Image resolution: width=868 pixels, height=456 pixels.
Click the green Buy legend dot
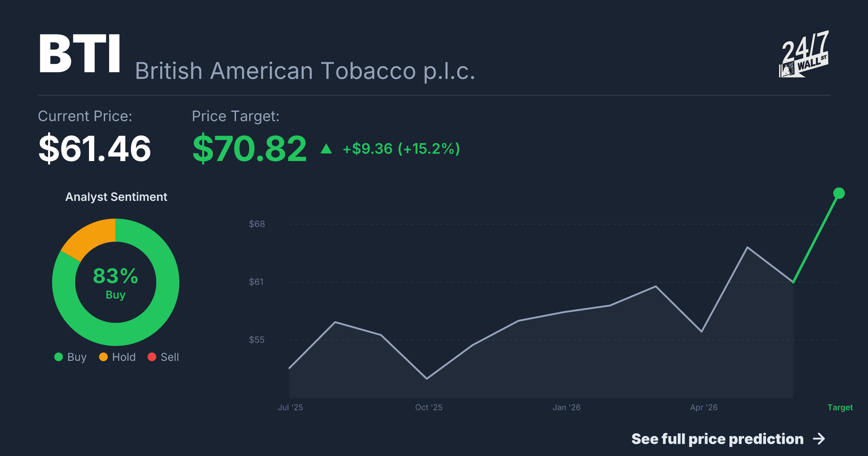tap(59, 357)
